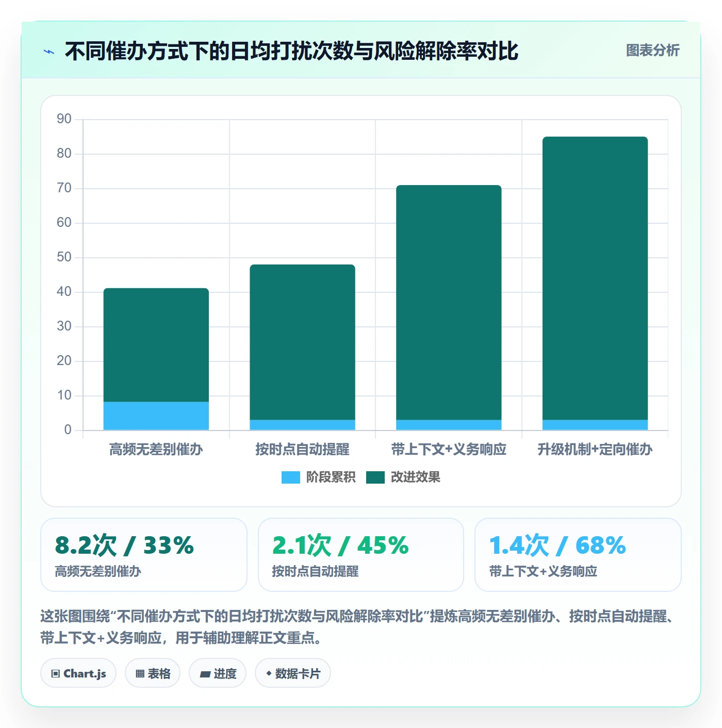Open the 8.2次 / 33% data card
Image resolution: width=722 pixels, height=728 pixels.
tap(144, 555)
